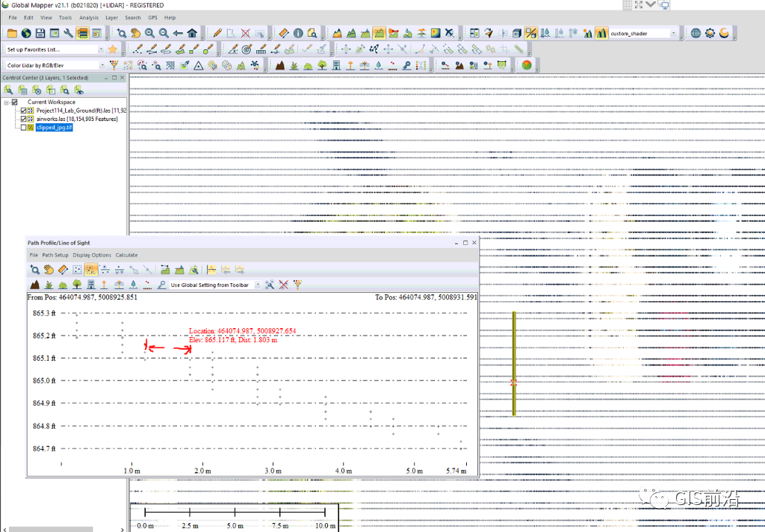
Task: Click red X clear icon in Path Profile toolbar
Action: tap(283, 285)
